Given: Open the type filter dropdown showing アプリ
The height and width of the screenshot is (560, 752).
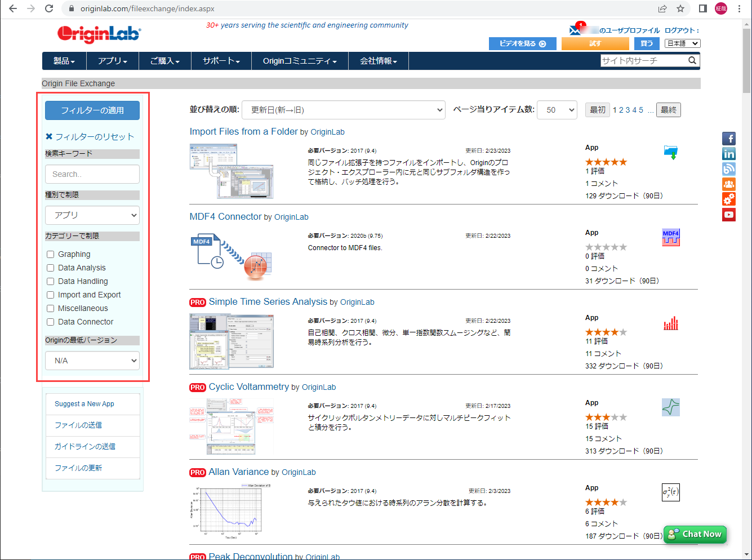Looking at the screenshot, I should (92, 215).
